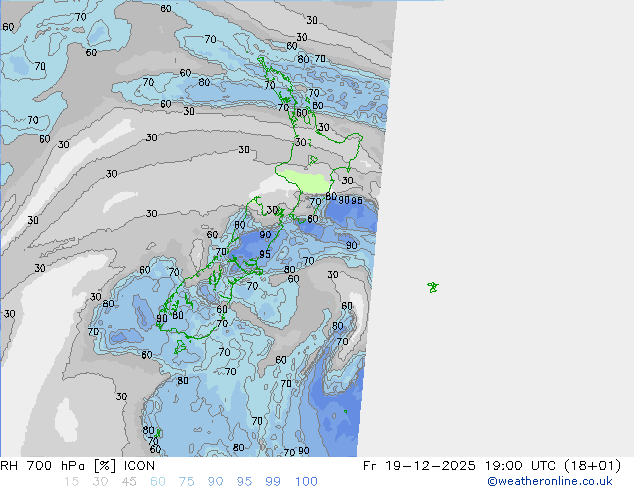Click the legend value 90

215,482
